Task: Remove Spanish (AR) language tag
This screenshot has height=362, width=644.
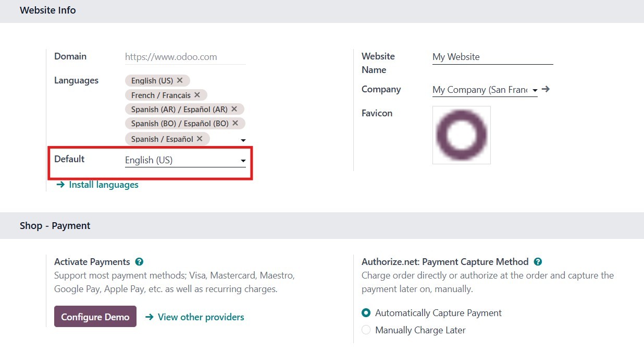Action: (x=234, y=109)
